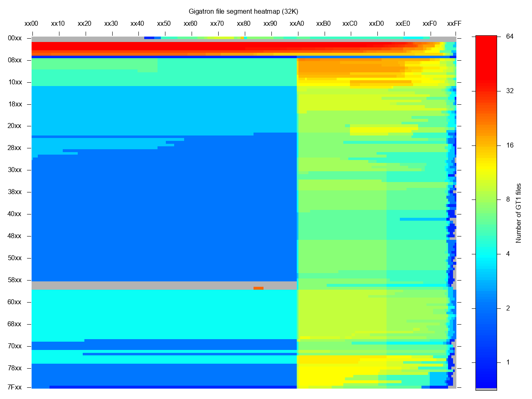Screen dimensions: 532x399
Task: Select the xx50 top axis label
Action: (164, 24)
